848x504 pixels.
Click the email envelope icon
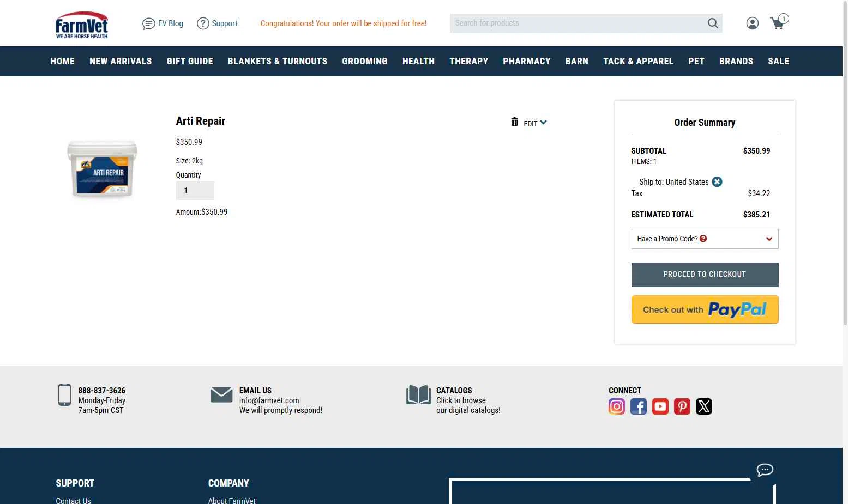click(x=221, y=394)
